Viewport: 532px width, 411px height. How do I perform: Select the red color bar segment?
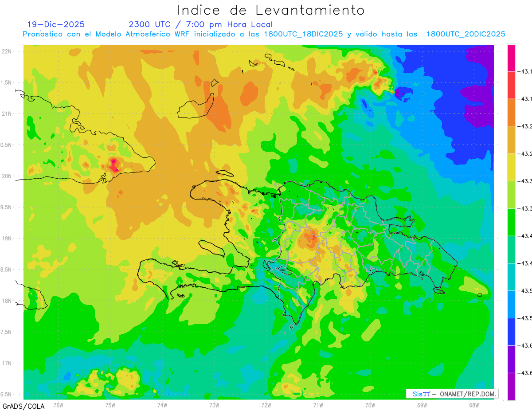[x=511, y=85]
